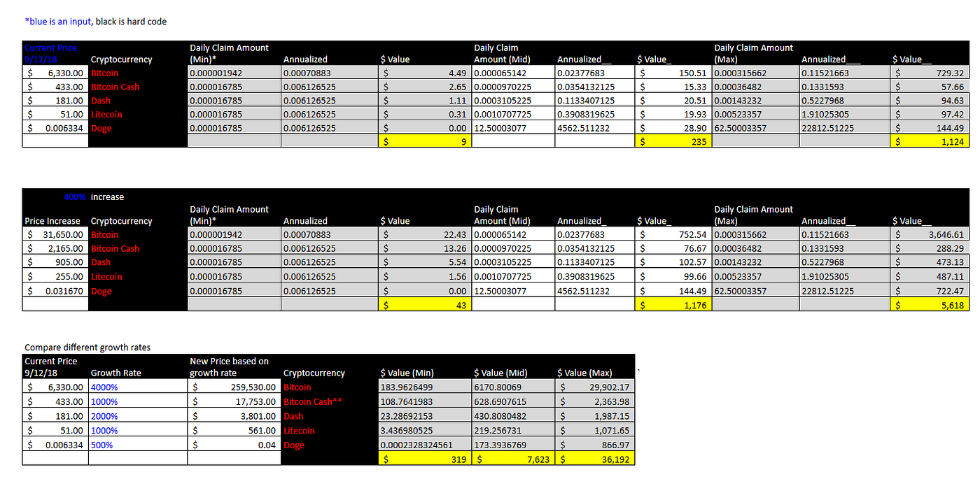The height and width of the screenshot is (479, 980).
Task: Select the 'New Price based on growth rate' header
Action: pyautogui.click(x=229, y=367)
